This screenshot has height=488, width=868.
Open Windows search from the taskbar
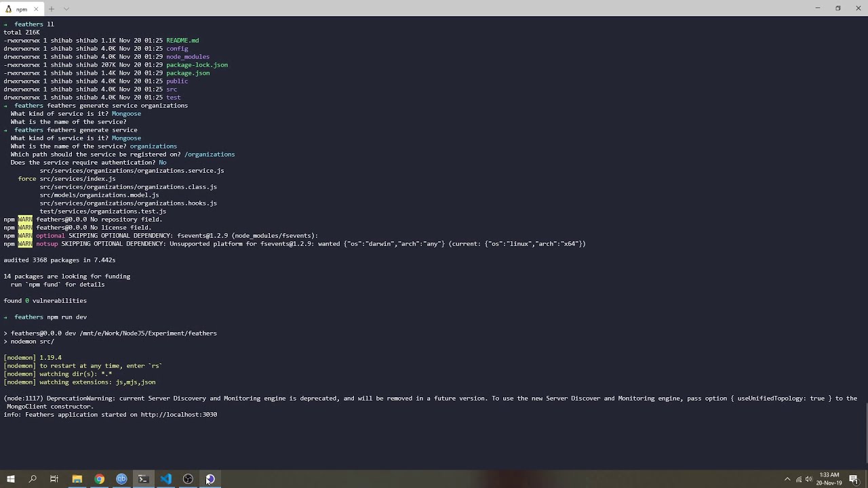[33, 479]
